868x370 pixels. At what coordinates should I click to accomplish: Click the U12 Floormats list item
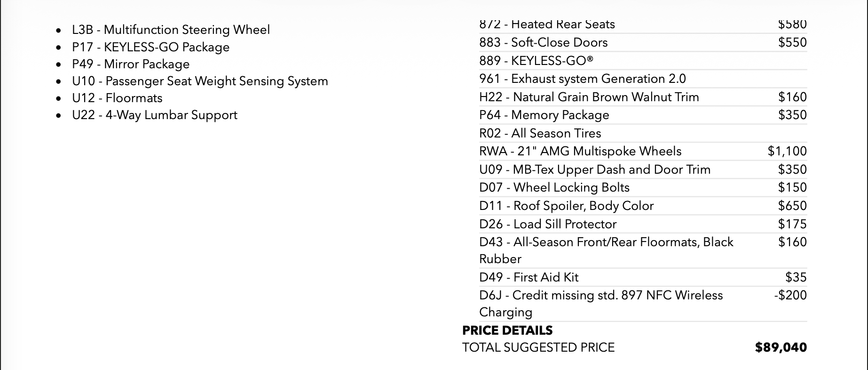click(x=117, y=98)
